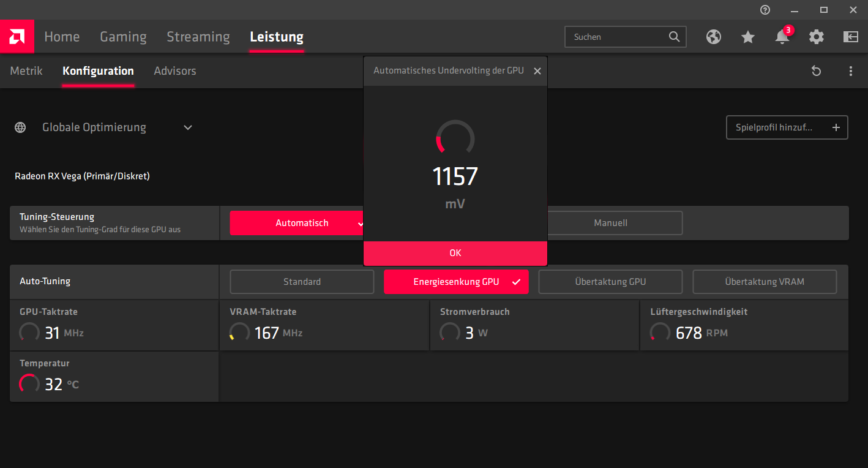Open the web browser globe icon
This screenshot has width=868, height=468.
[713, 37]
